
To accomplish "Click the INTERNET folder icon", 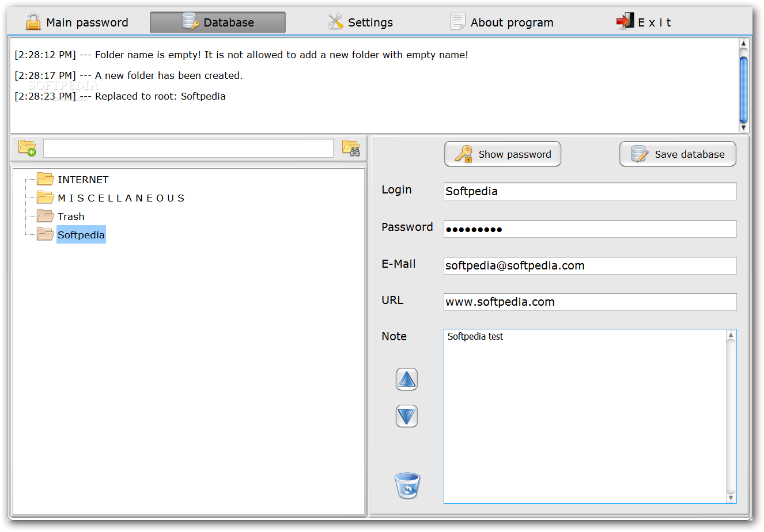I will (46, 179).
